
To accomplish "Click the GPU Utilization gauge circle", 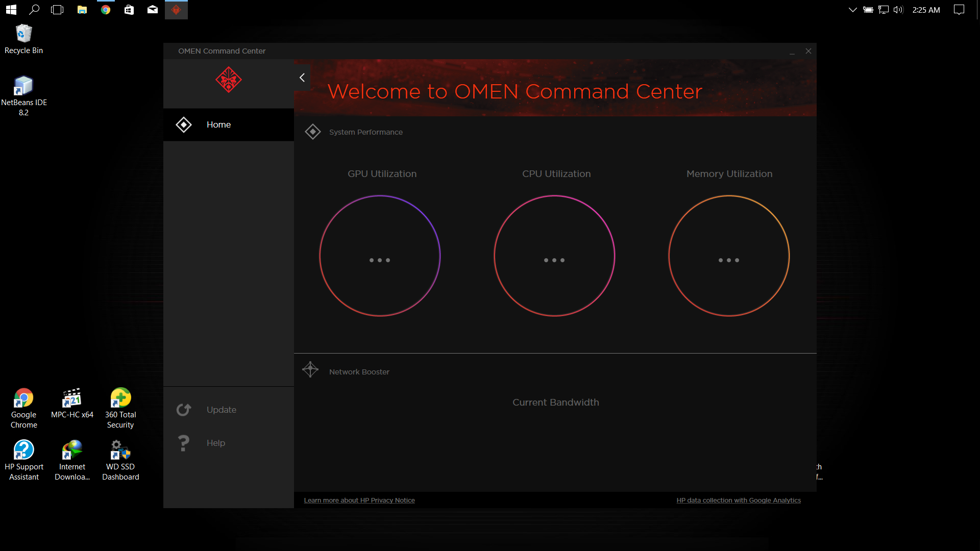I will click(x=380, y=256).
